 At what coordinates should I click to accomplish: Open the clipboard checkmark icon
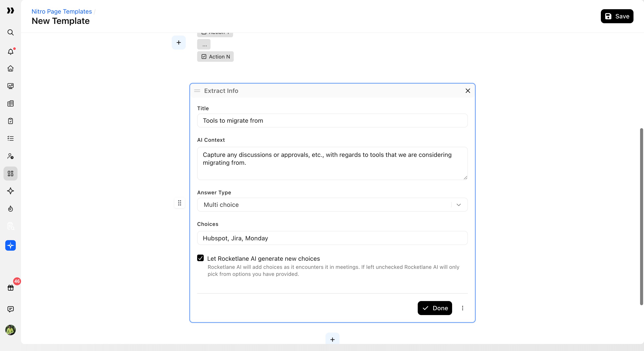pyautogui.click(x=11, y=121)
